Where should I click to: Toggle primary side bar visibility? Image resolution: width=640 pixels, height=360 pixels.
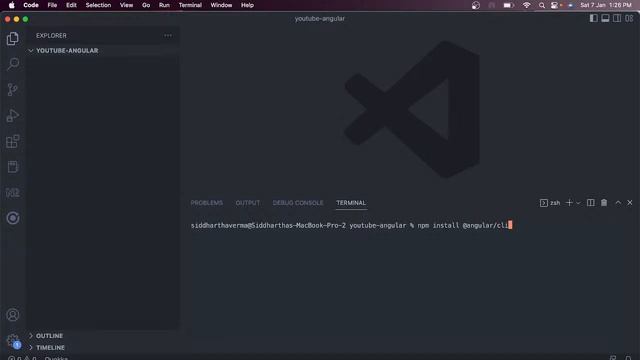pos(593,18)
